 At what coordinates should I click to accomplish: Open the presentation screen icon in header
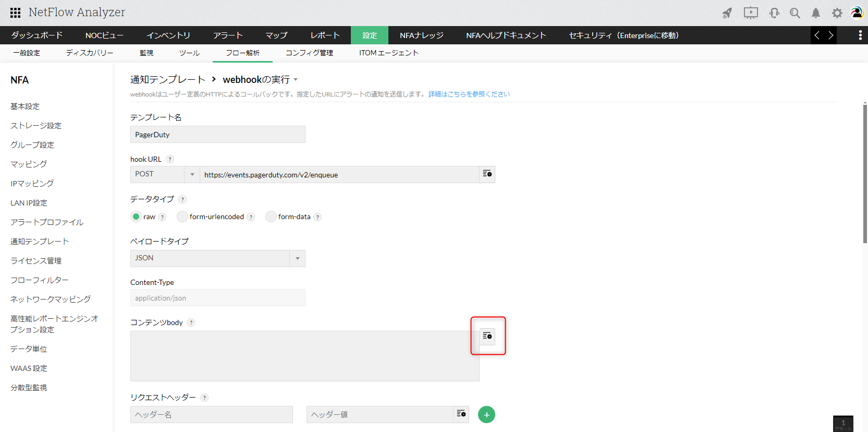point(751,13)
